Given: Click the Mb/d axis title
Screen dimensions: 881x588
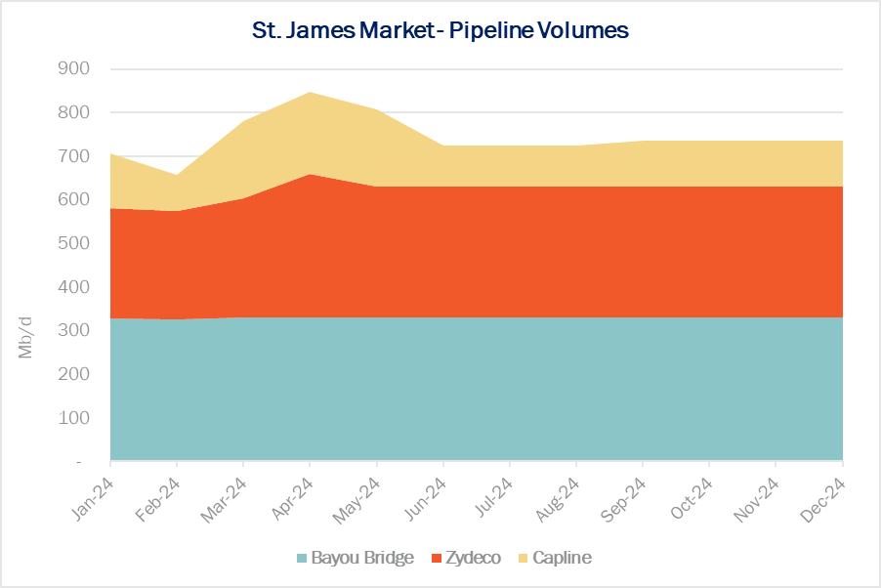Looking at the screenshot, I should [25, 338].
